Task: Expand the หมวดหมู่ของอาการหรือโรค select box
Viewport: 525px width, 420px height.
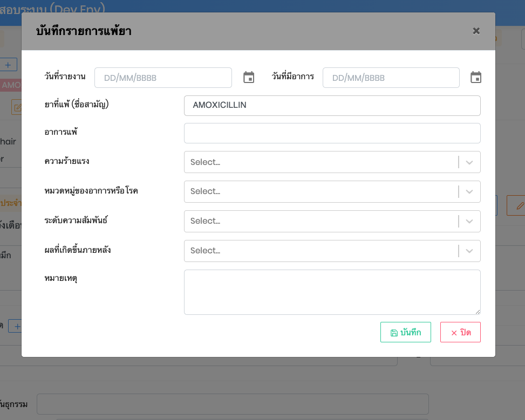Action: coord(332,191)
